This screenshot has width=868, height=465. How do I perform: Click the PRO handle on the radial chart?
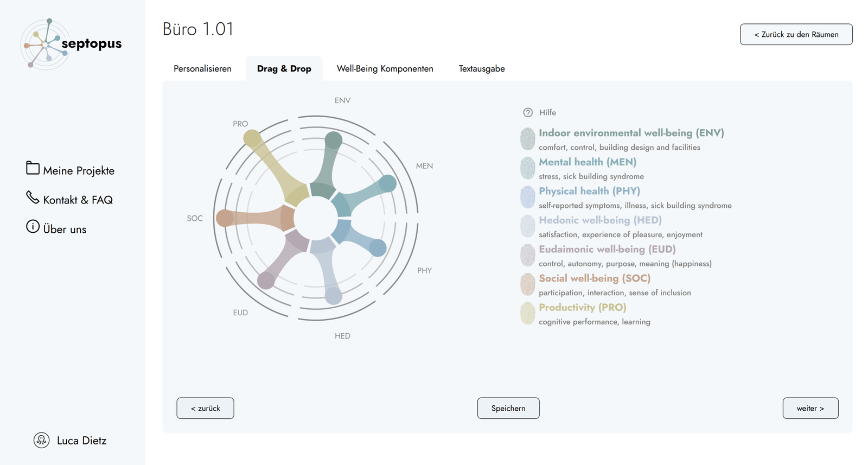pyautogui.click(x=252, y=139)
